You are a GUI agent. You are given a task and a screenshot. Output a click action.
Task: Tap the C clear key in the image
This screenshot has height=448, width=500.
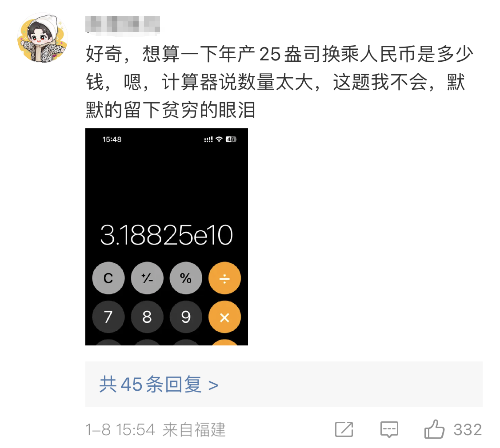tap(108, 278)
